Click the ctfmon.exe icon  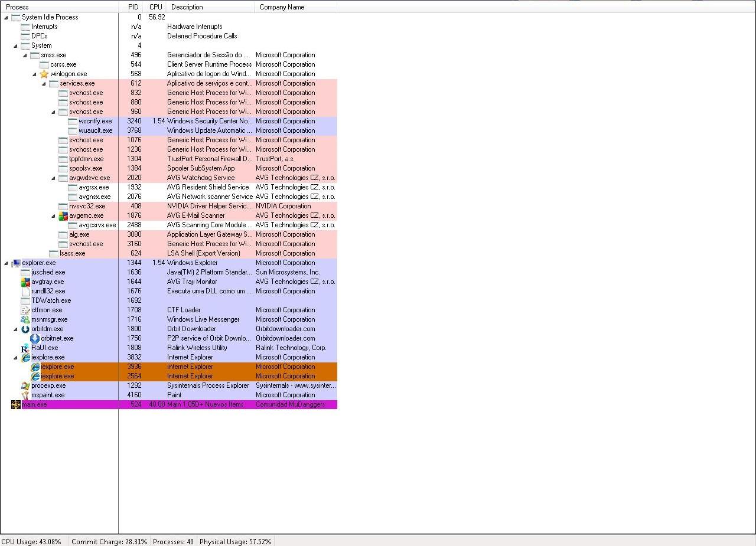coord(25,310)
